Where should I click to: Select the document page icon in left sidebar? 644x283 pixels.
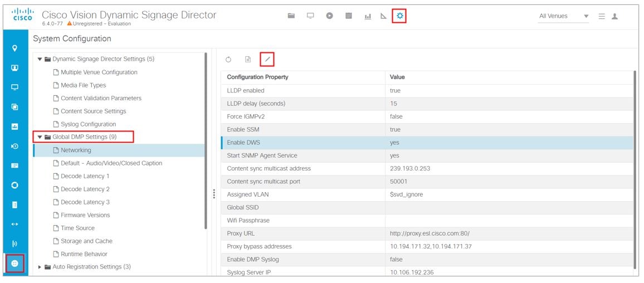pyautogui.click(x=15, y=204)
